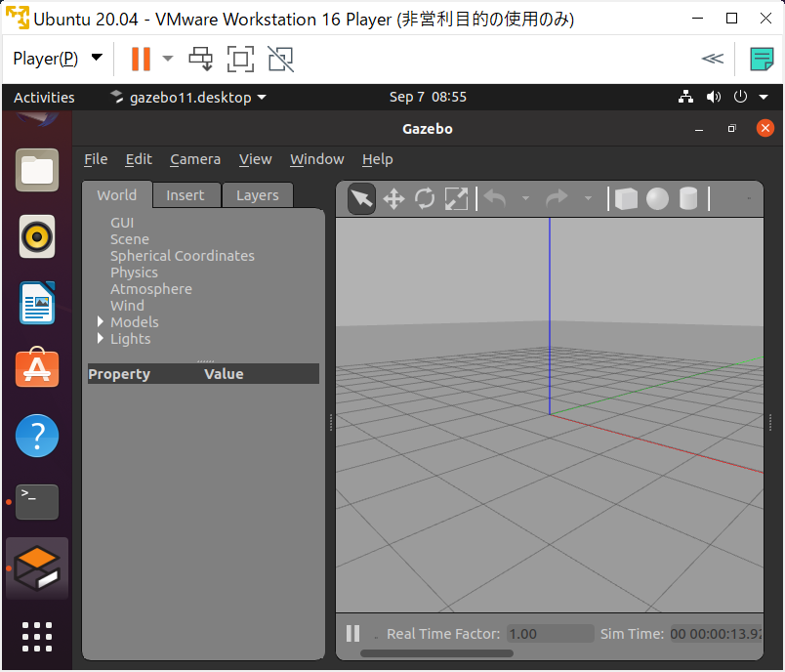The height and width of the screenshot is (672, 785).
Task: Click the Property column header
Action: (119, 374)
